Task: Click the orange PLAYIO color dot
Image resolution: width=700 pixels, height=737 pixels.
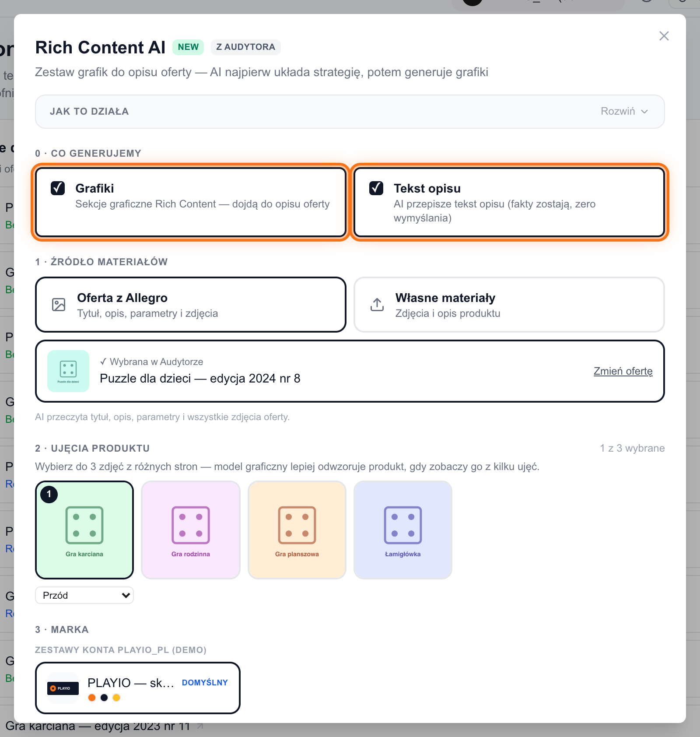Action: click(x=92, y=698)
